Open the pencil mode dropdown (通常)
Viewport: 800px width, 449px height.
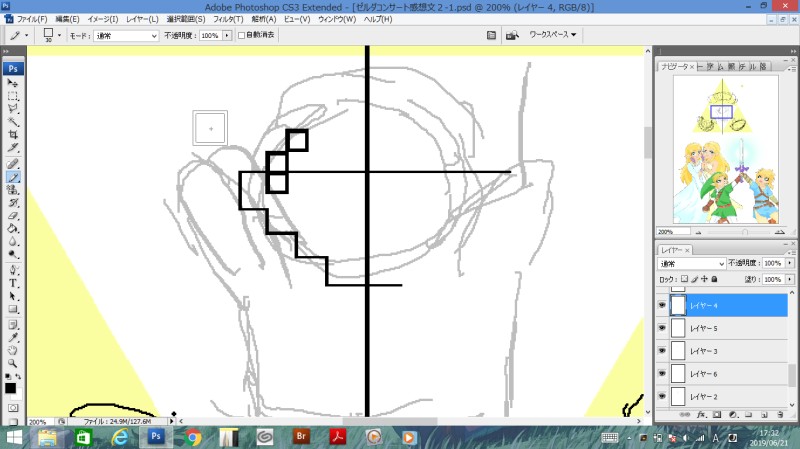[126, 36]
